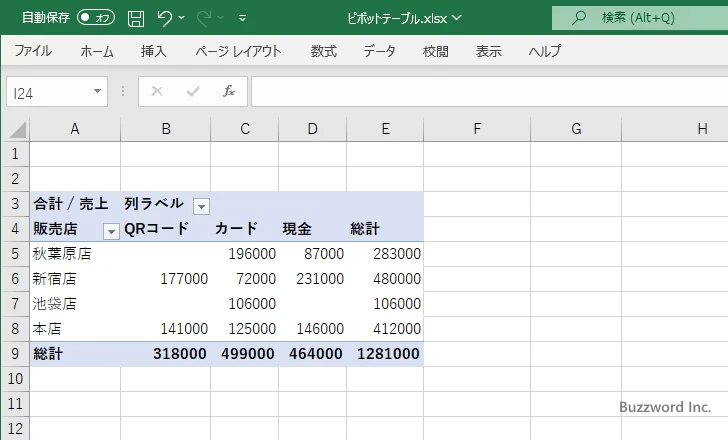This screenshot has height=440, width=728.
Task: Open the ヘルプ tab
Action: tap(545, 51)
